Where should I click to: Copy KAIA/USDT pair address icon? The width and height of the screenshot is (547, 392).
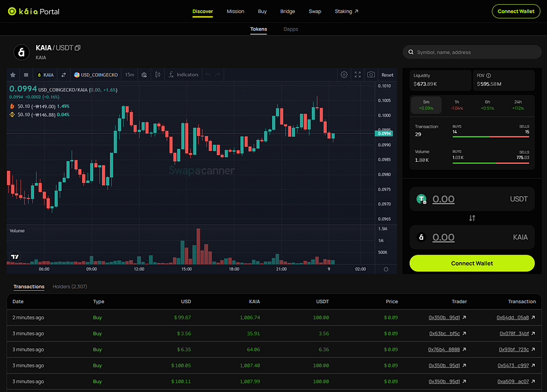(x=78, y=48)
